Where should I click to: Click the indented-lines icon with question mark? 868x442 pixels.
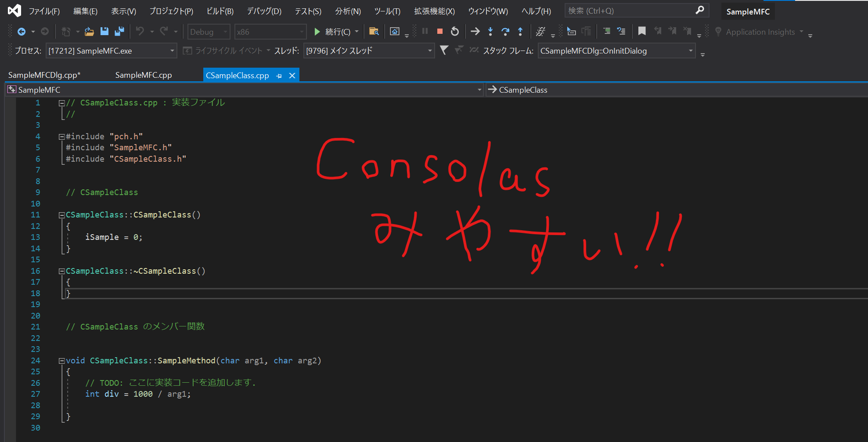tap(621, 31)
